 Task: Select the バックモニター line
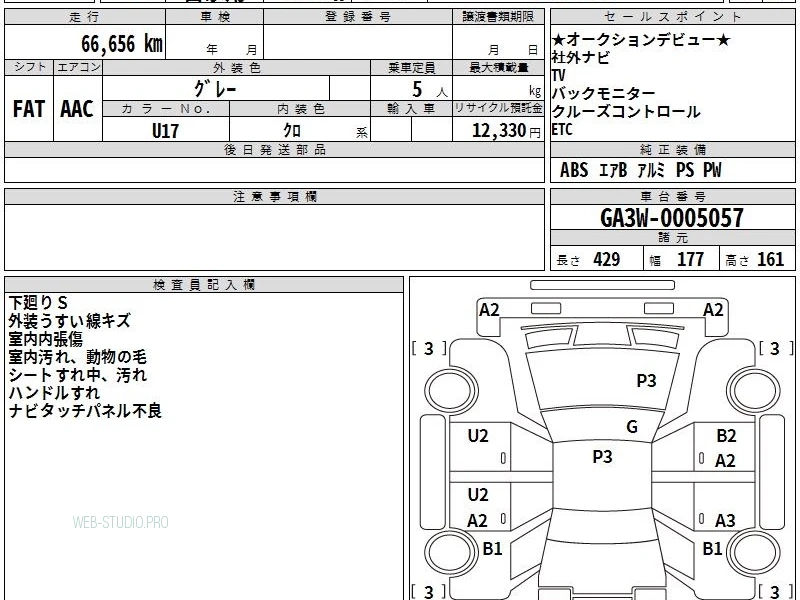click(x=604, y=94)
